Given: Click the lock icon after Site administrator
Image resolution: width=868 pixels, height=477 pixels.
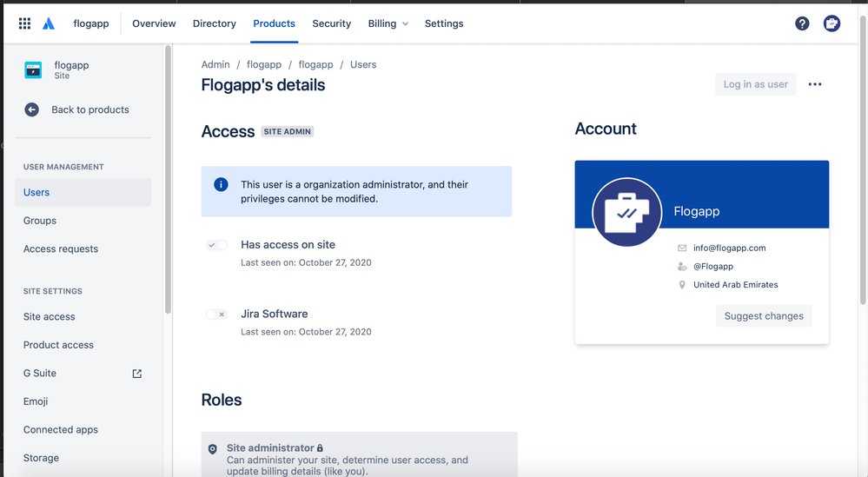Looking at the screenshot, I should (x=320, y=447).
